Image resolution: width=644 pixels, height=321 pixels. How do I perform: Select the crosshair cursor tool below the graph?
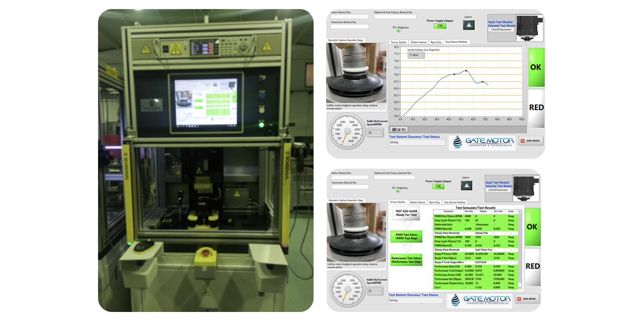click(393, 129)
